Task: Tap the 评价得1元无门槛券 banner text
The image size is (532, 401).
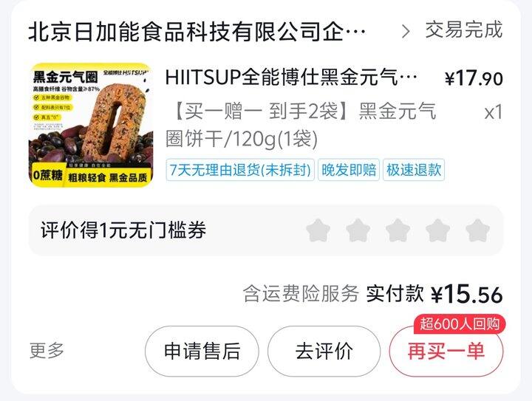Action: click(123, 230)
